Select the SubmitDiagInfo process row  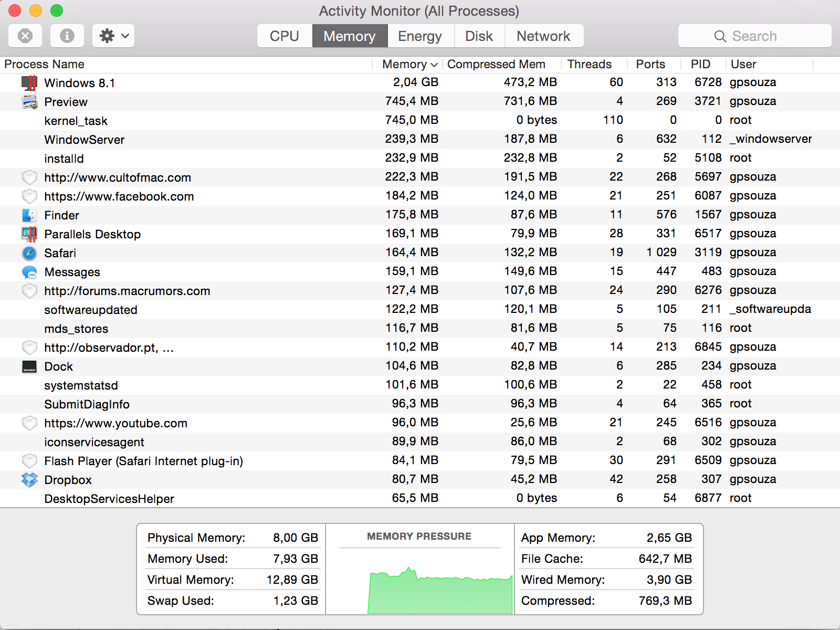pos(420,404)
